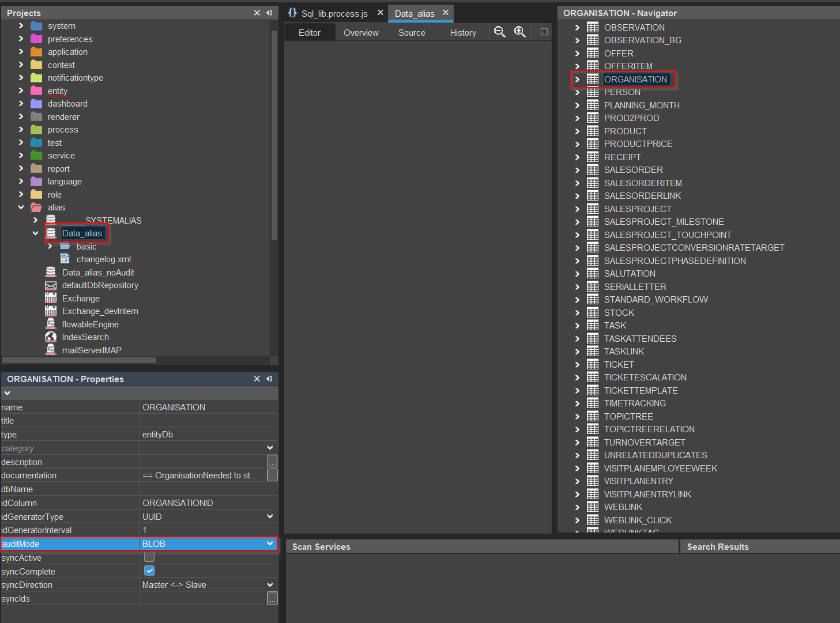Select the TICKET table in the Navigator

coord(619,364)
